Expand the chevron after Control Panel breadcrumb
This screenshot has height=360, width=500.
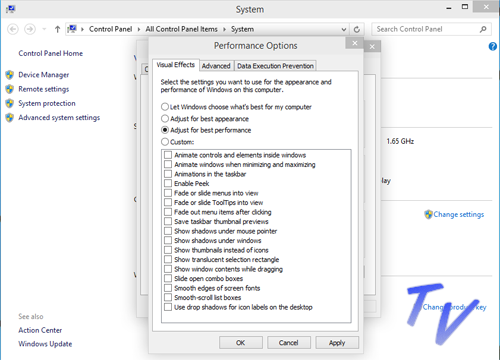[x=139, y=29]
